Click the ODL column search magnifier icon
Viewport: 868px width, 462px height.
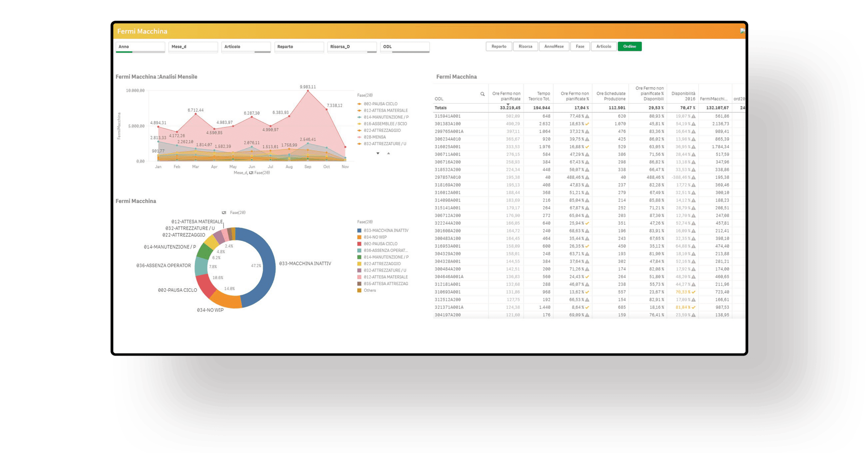[482, 94]
